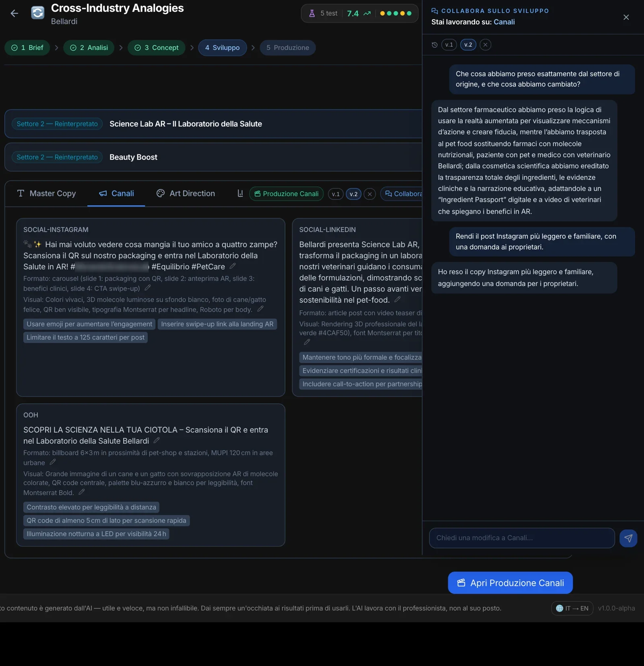Go to step 3 Concept
Viewport: 644px width, 666px height.
(x=157, y=47)
